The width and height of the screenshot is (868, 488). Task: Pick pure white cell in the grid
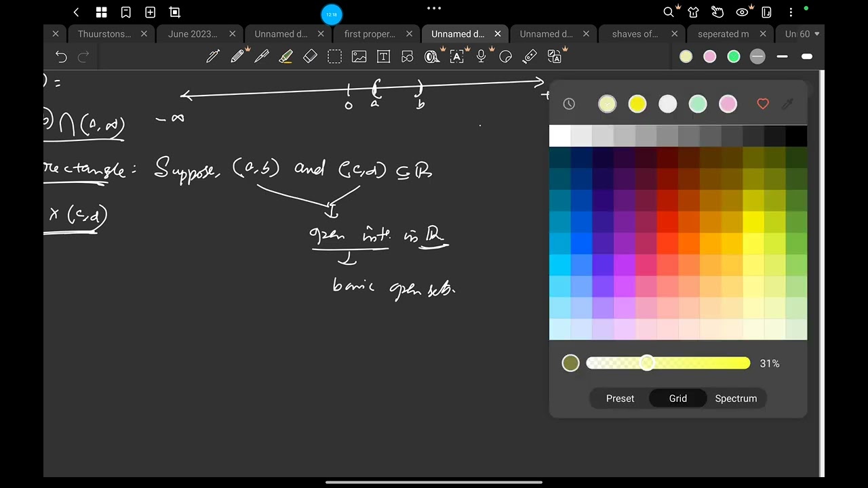[560, 136]
